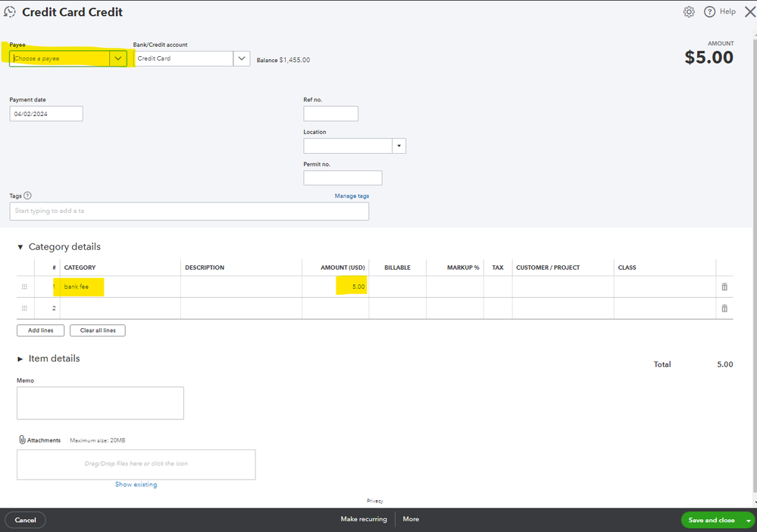Click the AMOUNT (USD) column header
The image size is (757, 532).
(343, 268)
